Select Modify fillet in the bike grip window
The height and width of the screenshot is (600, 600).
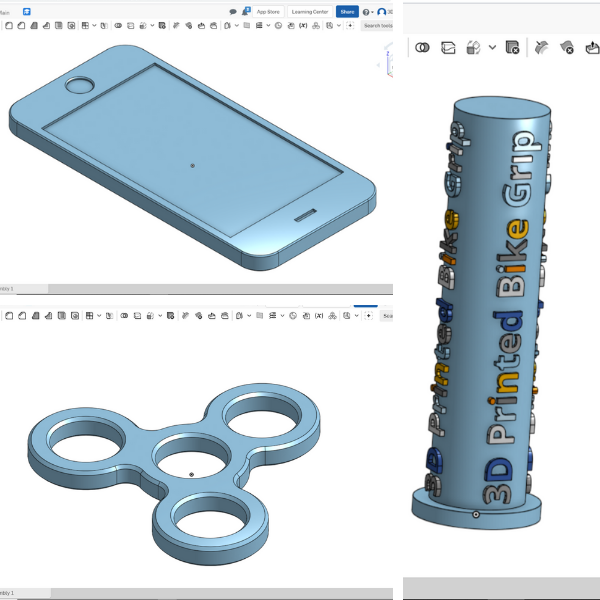[x=541, y=47]
